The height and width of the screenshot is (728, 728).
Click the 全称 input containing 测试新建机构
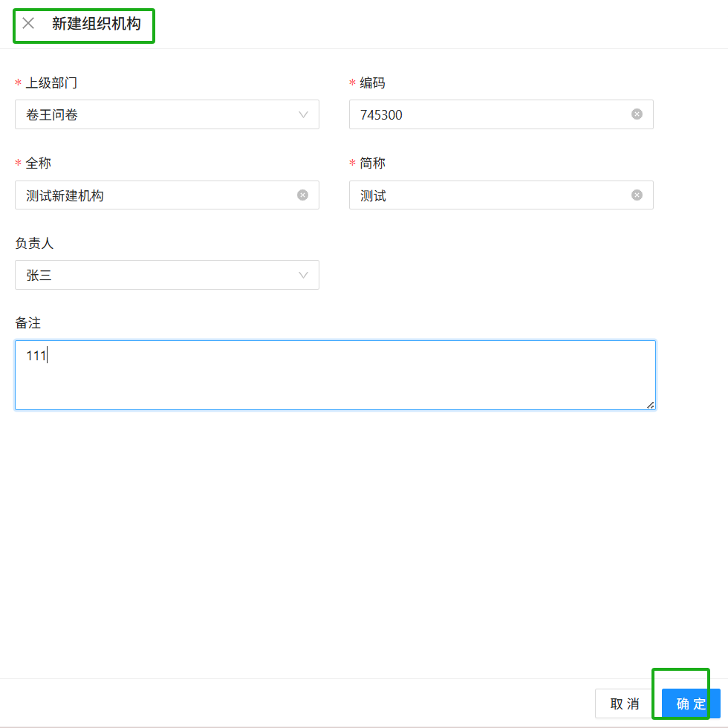167,195
